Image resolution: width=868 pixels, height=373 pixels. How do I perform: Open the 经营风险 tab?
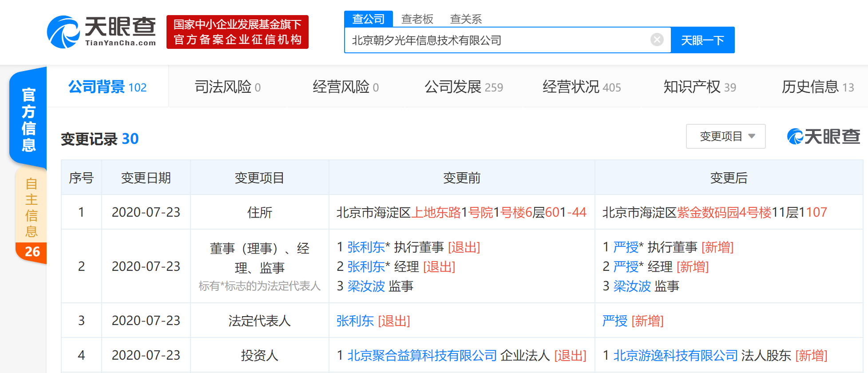346,87
